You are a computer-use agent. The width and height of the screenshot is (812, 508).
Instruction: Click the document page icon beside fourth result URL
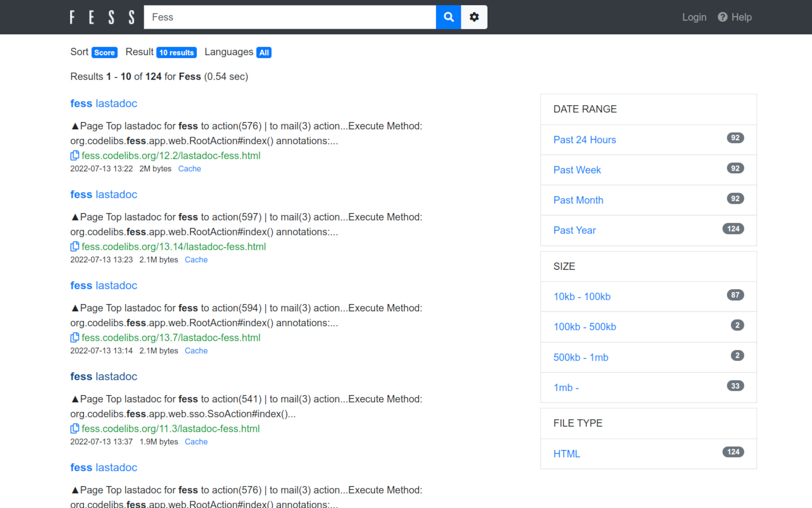75,429
